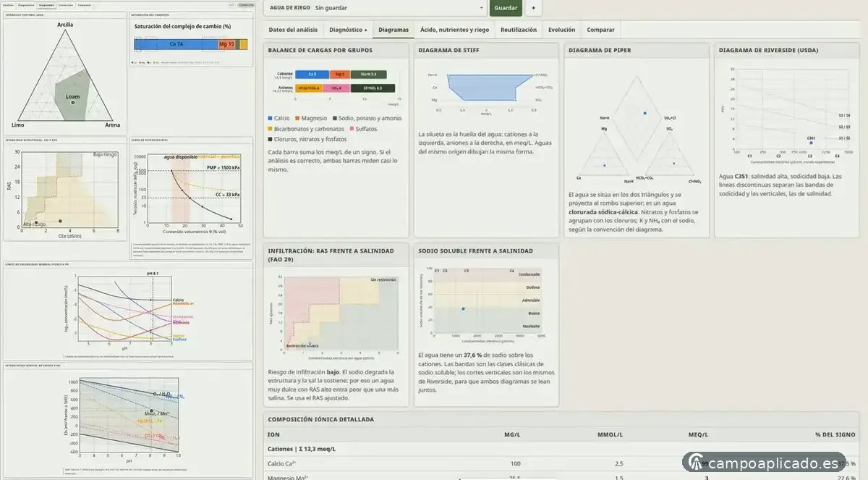Viewport: 868px width, 480px height.
Task: Click the 'Sodio soluble frente a salinidad' heading
Action: 475,251
